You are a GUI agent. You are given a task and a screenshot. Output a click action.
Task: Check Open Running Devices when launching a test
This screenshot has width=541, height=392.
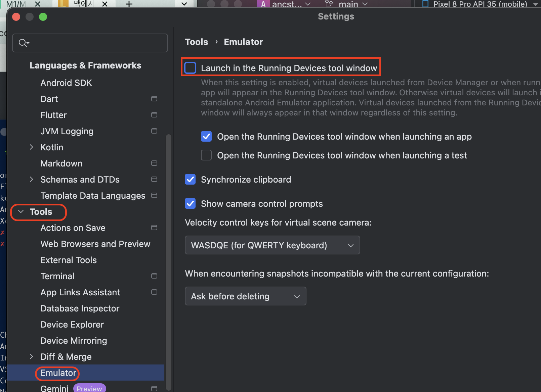[x=206, y=155]
